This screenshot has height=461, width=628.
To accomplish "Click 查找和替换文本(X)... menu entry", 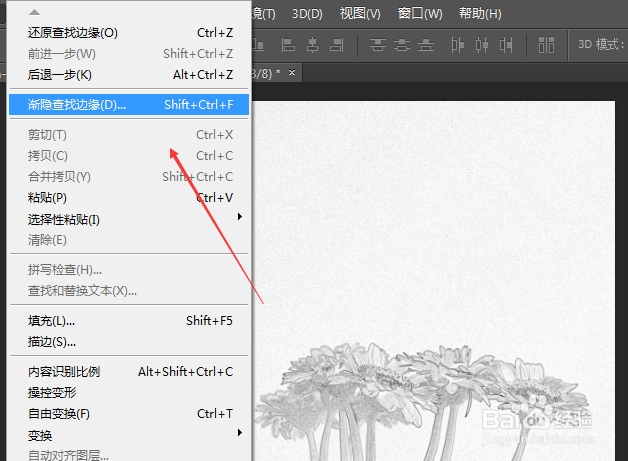I will click(x=129, y=291).
